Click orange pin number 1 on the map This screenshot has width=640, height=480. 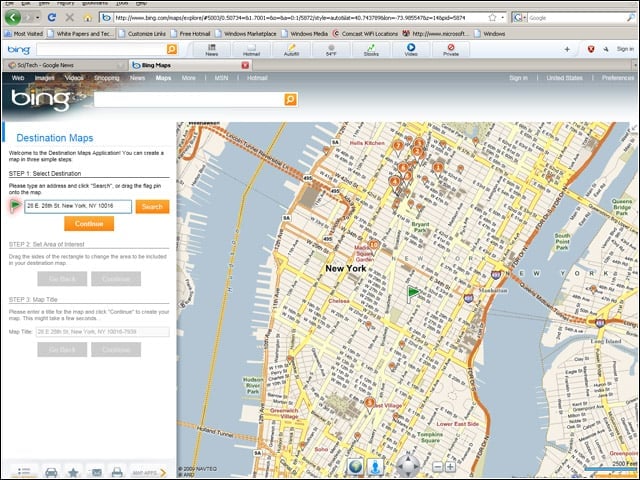coord(438,168)
